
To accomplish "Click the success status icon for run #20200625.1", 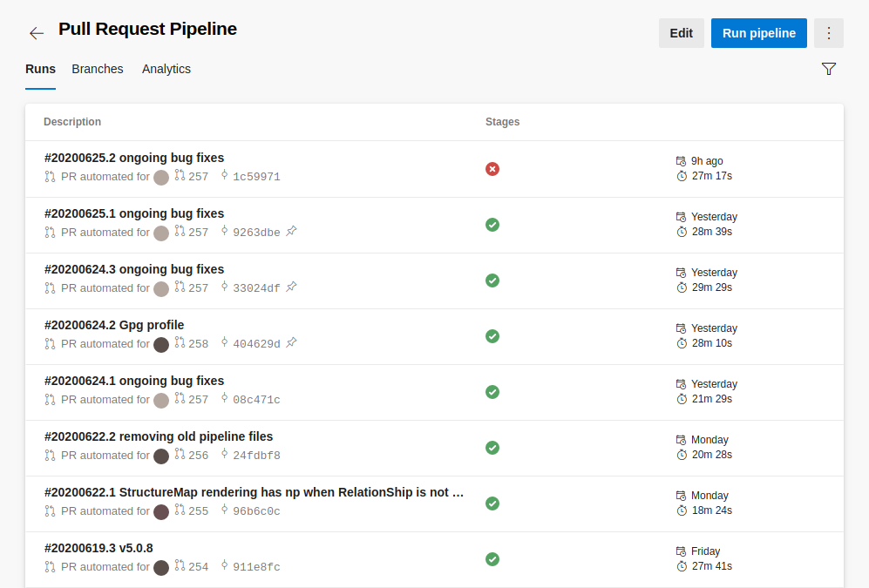I will click(492, 225).
